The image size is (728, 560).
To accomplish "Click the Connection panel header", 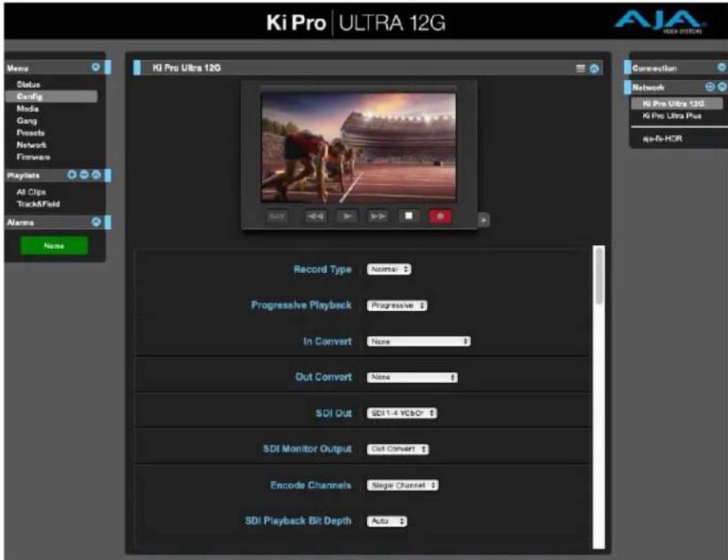I will pos(676,67).
